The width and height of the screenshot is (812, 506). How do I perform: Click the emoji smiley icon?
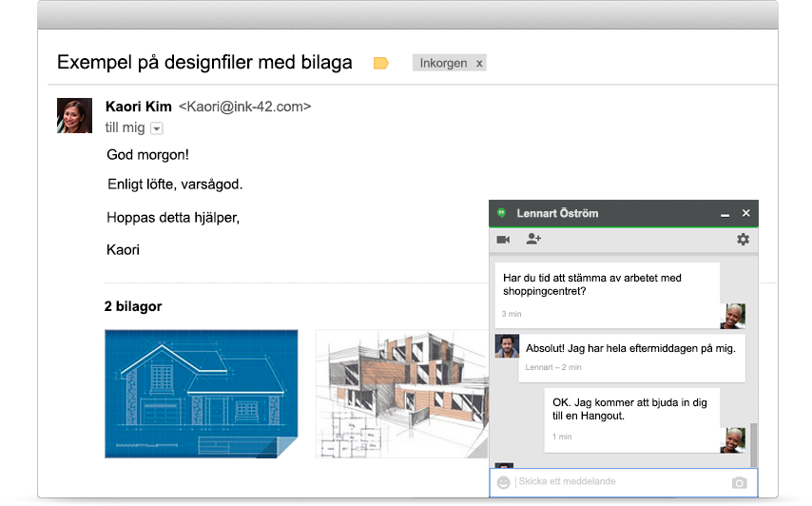pyautogui.click(x=503, y=482)
